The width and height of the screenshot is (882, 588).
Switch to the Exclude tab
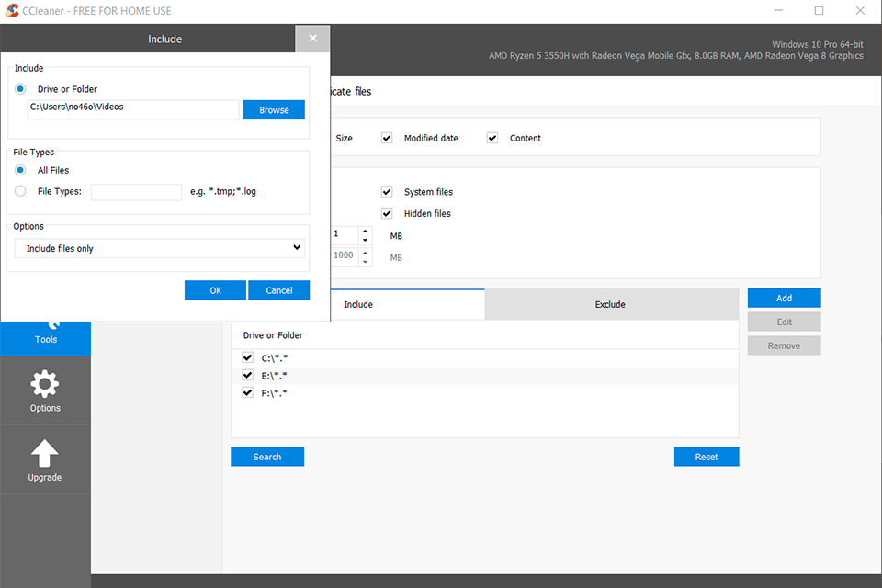click(x=610, y=304)
